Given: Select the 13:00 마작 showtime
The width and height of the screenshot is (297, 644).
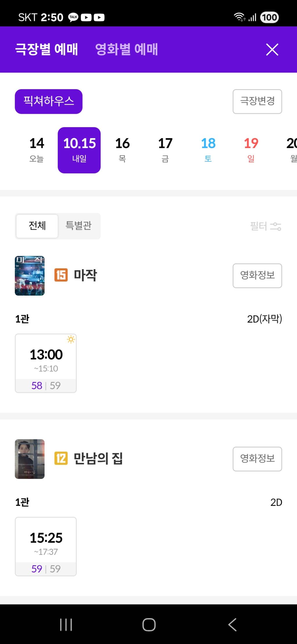Looking at the screenshot, I should click(x=46, y=363).
